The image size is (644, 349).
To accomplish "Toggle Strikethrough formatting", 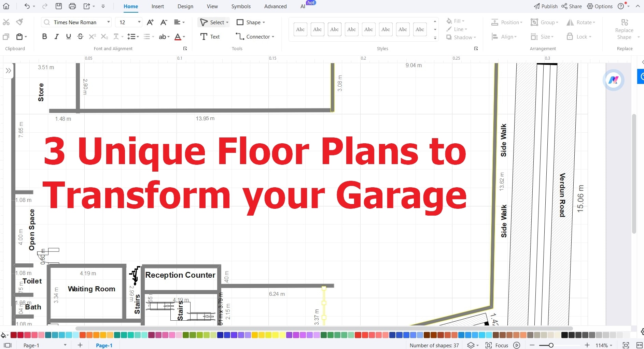I will [80, 37].
